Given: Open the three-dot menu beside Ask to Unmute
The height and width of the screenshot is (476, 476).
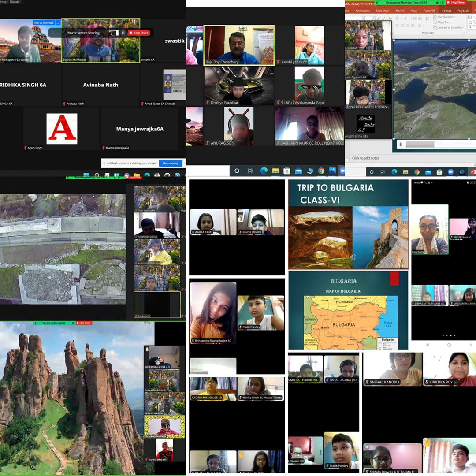Looking at the screenshot, I should [58, 22].
